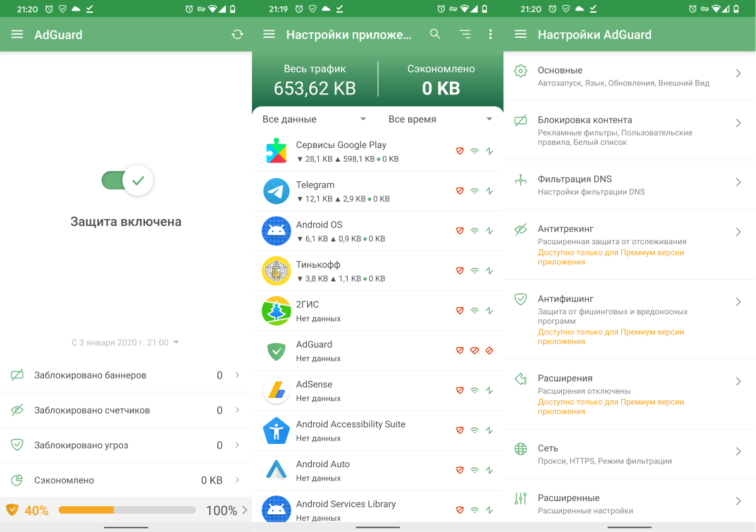Tap the Android Auto app icon
This screenshot has width=756, height=532.
pos(276,470)
